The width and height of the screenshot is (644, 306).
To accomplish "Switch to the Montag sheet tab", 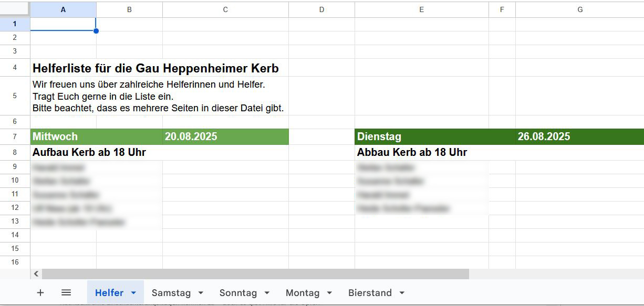I will (x=303, y=293).
